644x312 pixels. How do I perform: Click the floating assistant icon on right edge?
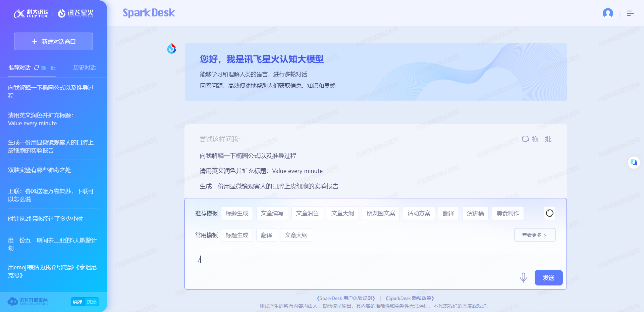pos(634,163)
